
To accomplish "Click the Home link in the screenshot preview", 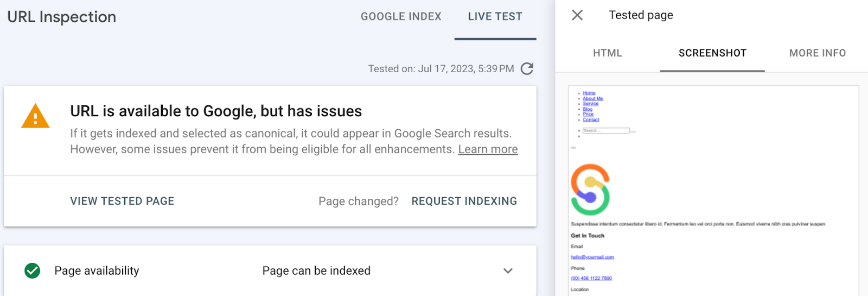I will (589, 93).
